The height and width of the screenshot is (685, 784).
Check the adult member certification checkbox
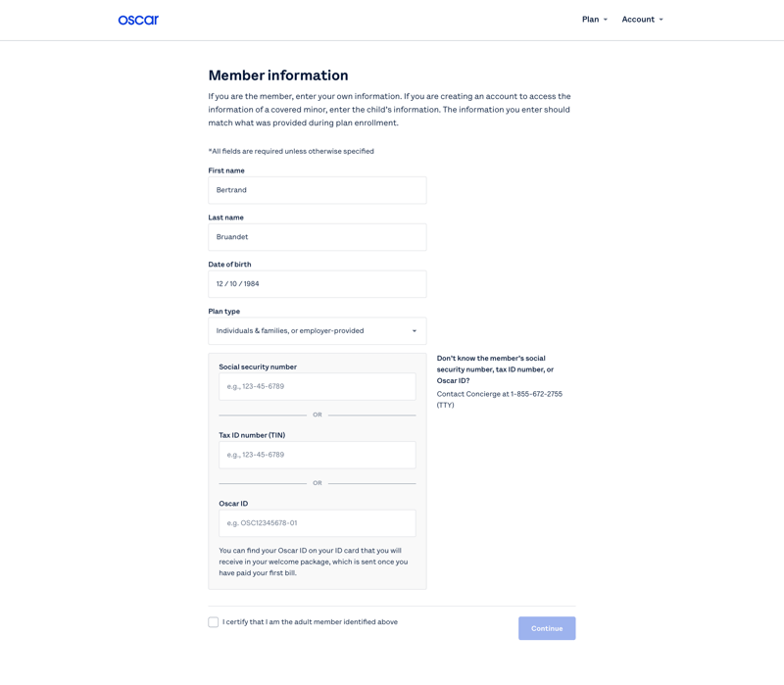coord(213,621)
